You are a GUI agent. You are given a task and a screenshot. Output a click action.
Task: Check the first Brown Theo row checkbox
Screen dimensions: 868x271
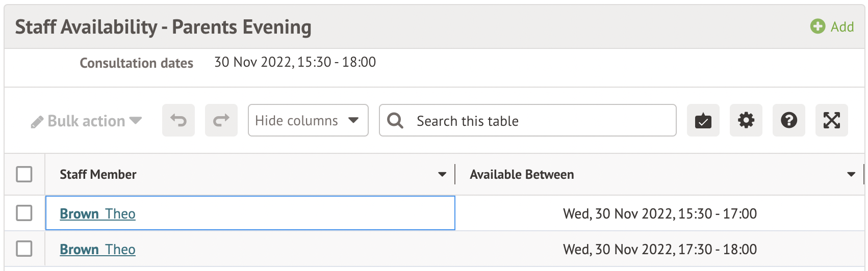(x=24, y=213)
